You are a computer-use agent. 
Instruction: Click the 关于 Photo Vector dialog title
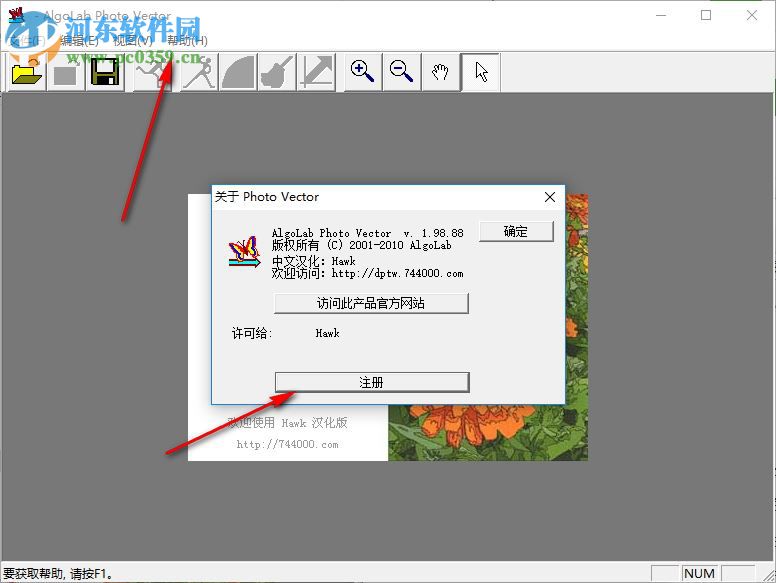coord(267,197)
